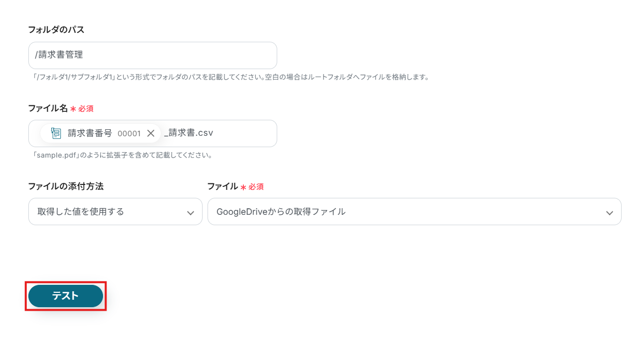
Task: Click the 00001 value in the chip
Action: click(x=129, y=133)
